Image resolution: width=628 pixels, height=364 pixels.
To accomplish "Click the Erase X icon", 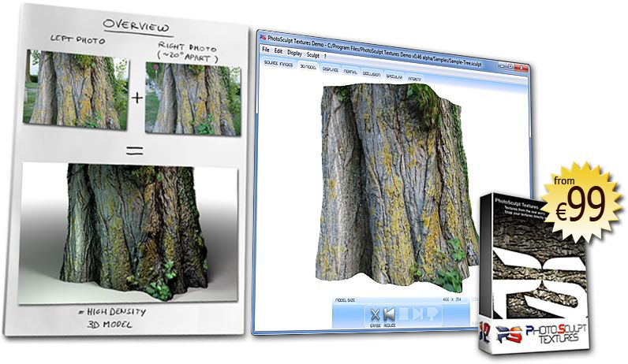I will tap(375, 314).
